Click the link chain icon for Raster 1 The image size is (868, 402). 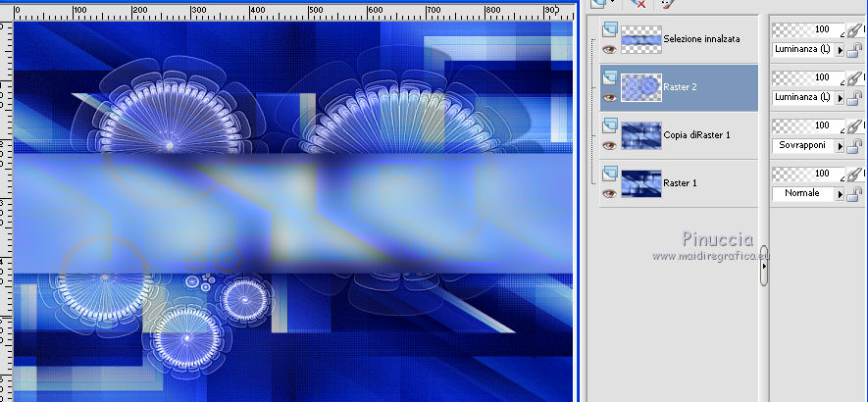pos(856,175)
